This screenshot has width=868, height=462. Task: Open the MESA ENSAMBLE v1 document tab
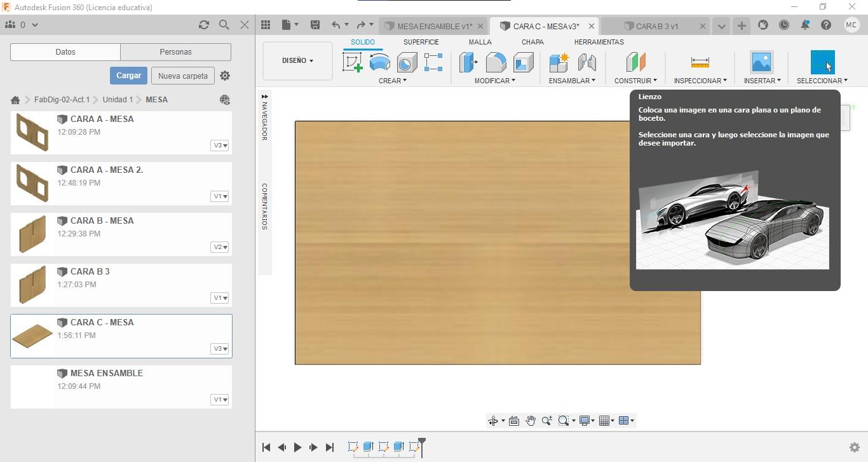pyautogui.click(x=434, y=26)
